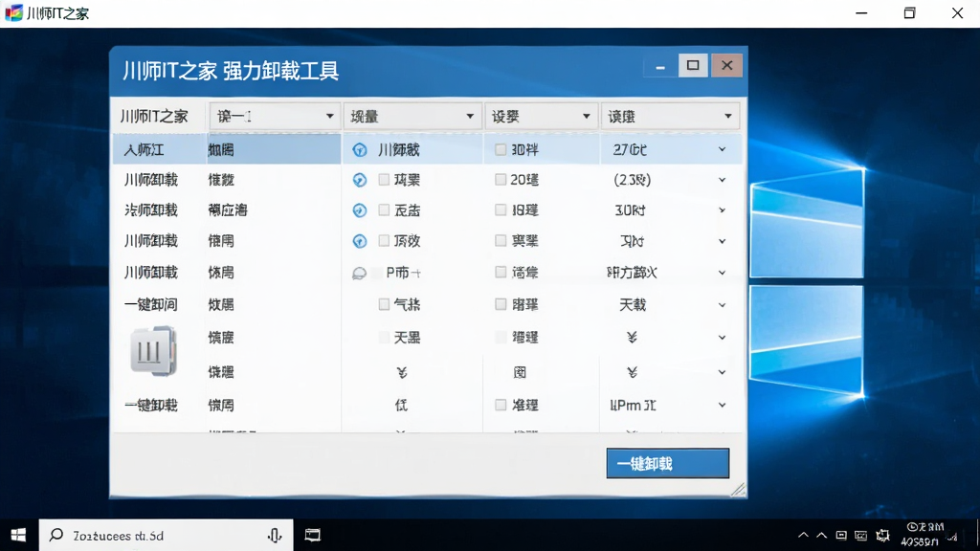This screenshot has width=980, height=551.
Task: Tick the 准理 checkbox in the IIPm row
Action: pos(500,405)
